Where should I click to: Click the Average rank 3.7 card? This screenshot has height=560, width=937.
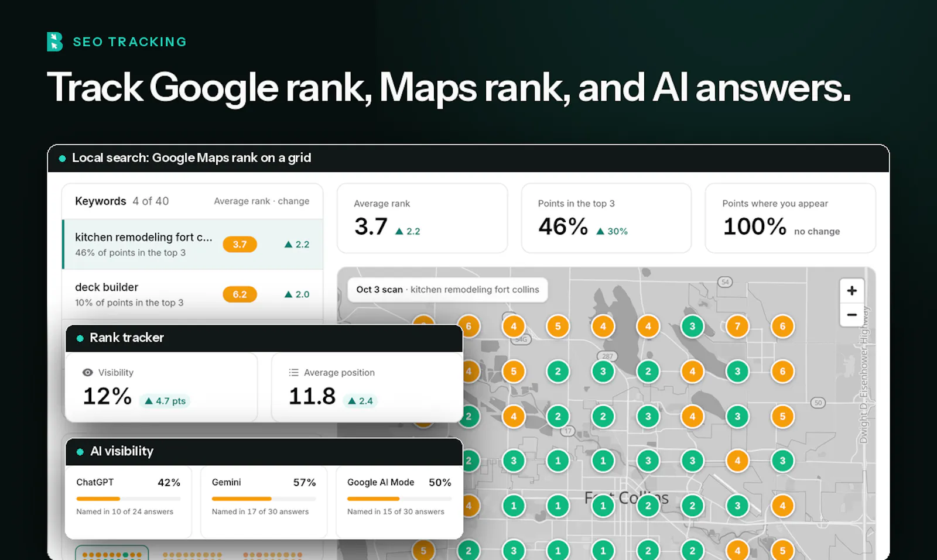(x=422, y=218)
